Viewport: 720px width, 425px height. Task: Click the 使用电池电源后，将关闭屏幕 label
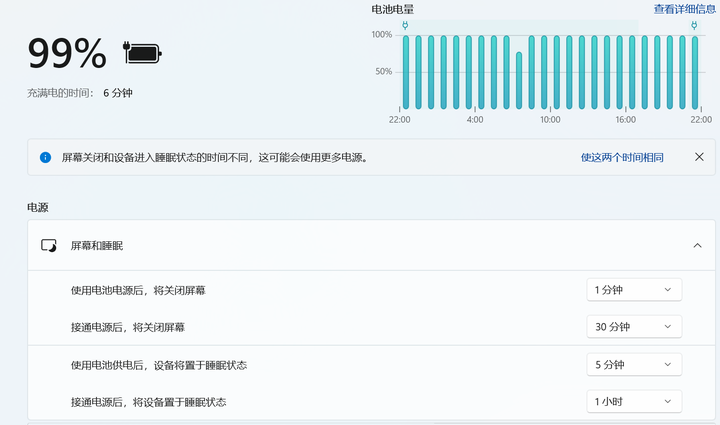point(138,290)
